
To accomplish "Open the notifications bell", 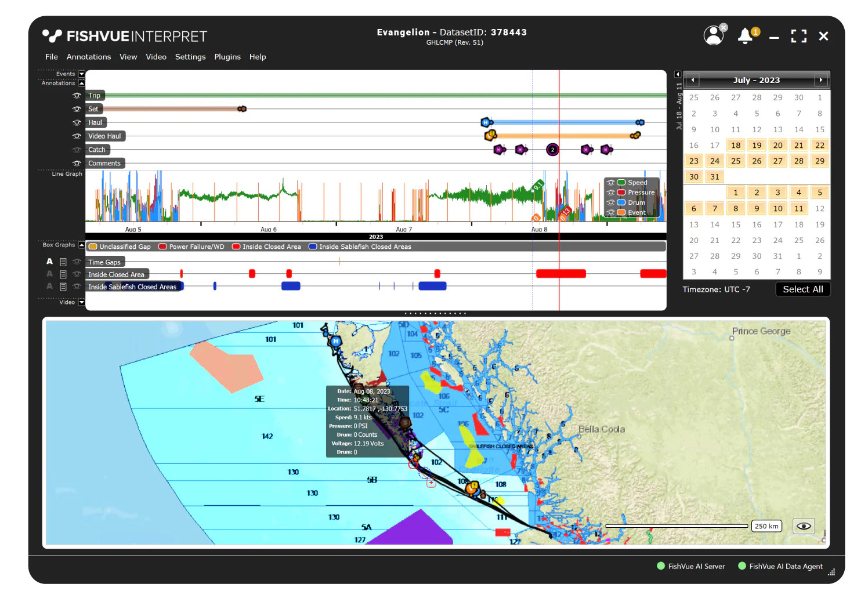I will coord(745,36).
